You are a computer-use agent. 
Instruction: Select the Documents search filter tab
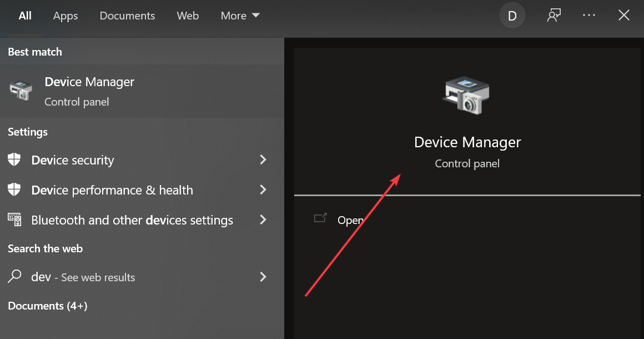(127, 16)
